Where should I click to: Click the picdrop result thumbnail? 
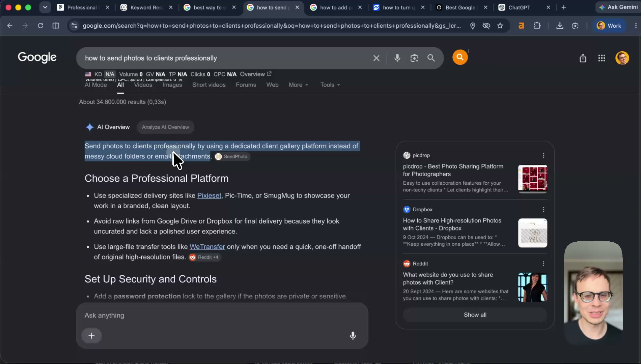click(x=533, y=179)
